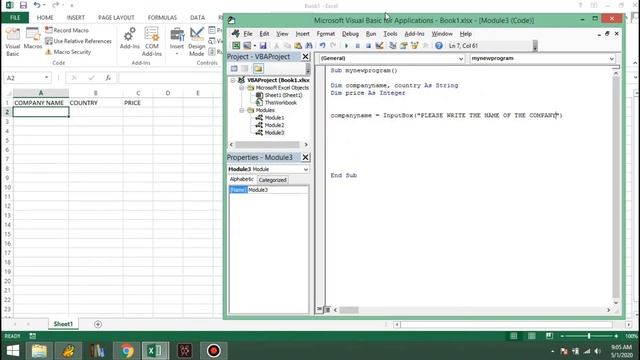Select the Alphabetic properties tab

242,179
